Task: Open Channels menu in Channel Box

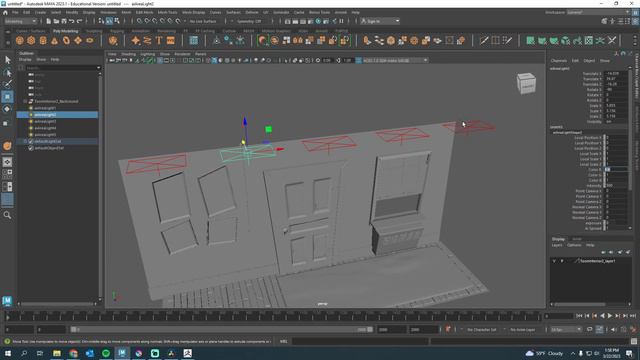Action: coord(559,60)
